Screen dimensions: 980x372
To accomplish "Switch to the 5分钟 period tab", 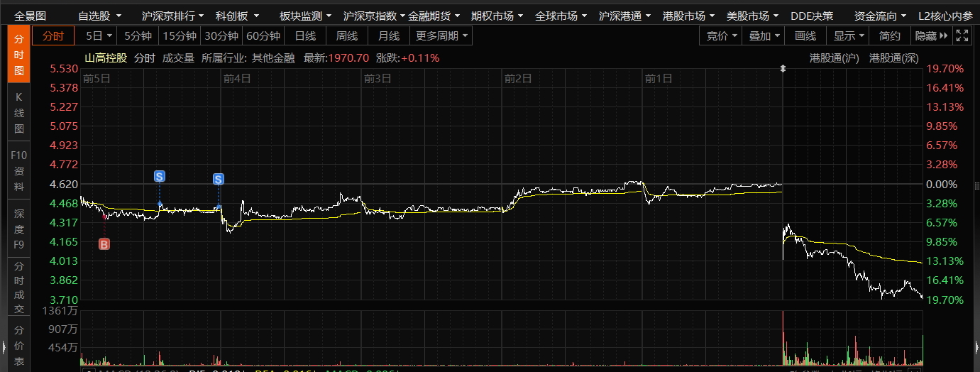I will tap(138, 35).
